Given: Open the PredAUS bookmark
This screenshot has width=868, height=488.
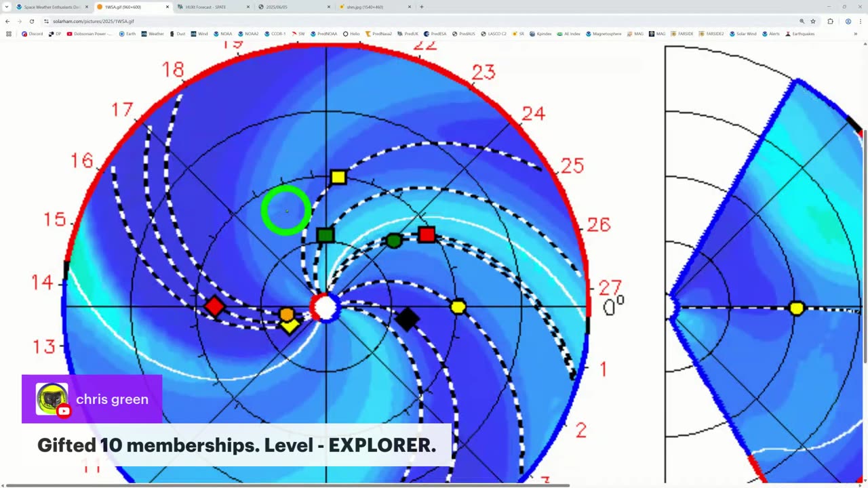Looking at the screenshot, I should click(463, 33).
